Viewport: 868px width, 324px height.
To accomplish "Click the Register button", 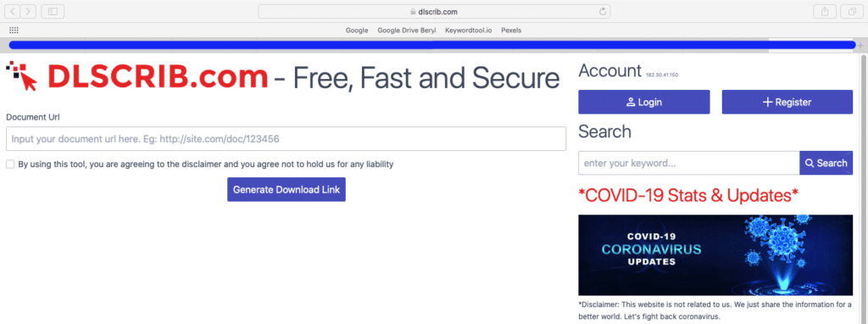I will [787, 102].
